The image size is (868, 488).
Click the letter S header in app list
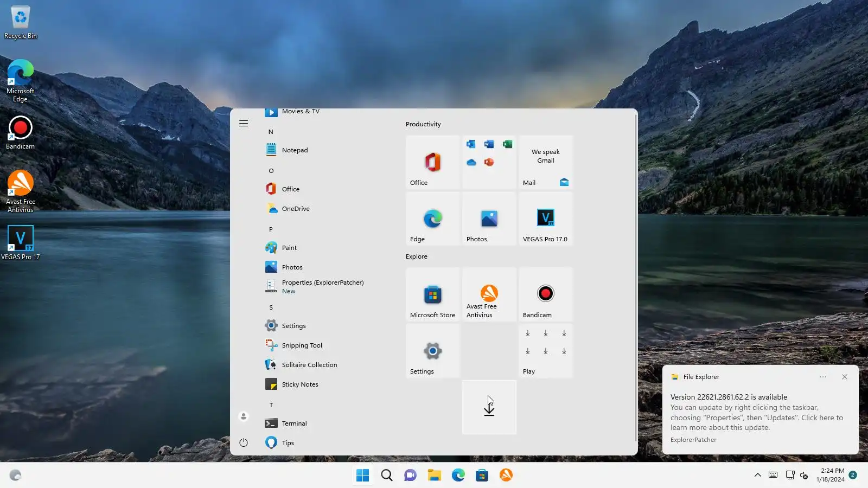(271, 307)
